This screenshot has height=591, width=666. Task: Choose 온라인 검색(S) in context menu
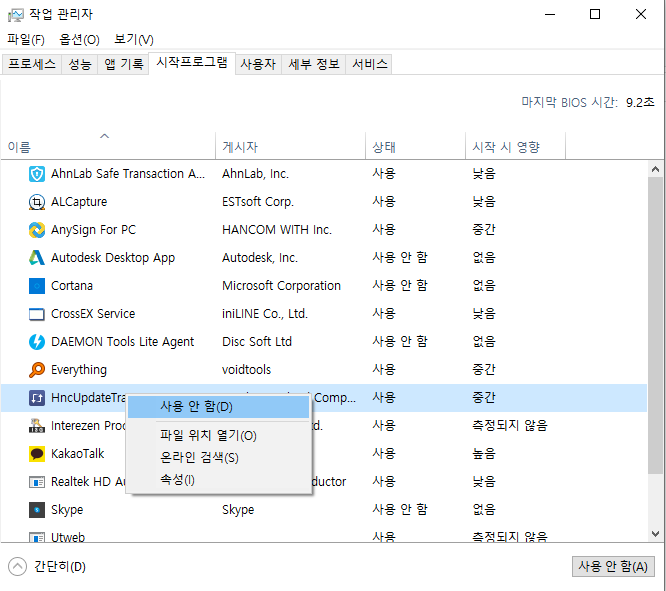coord(218,458)
